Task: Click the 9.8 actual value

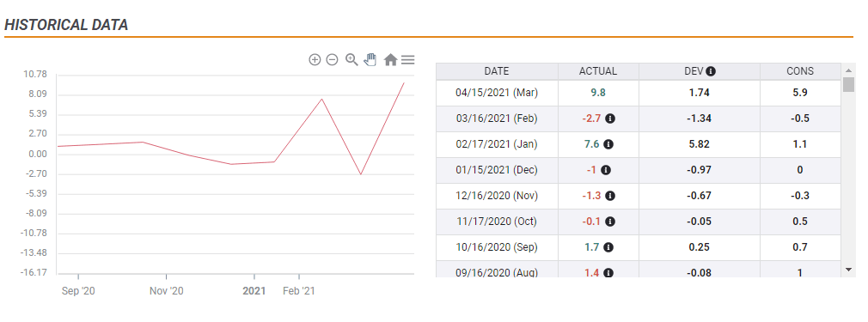Action: point(598,93)
